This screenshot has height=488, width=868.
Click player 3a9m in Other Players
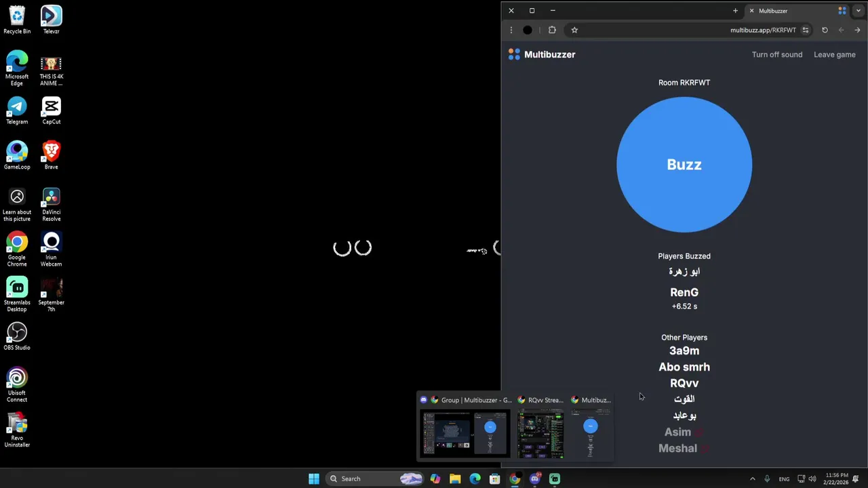[684, 350]
